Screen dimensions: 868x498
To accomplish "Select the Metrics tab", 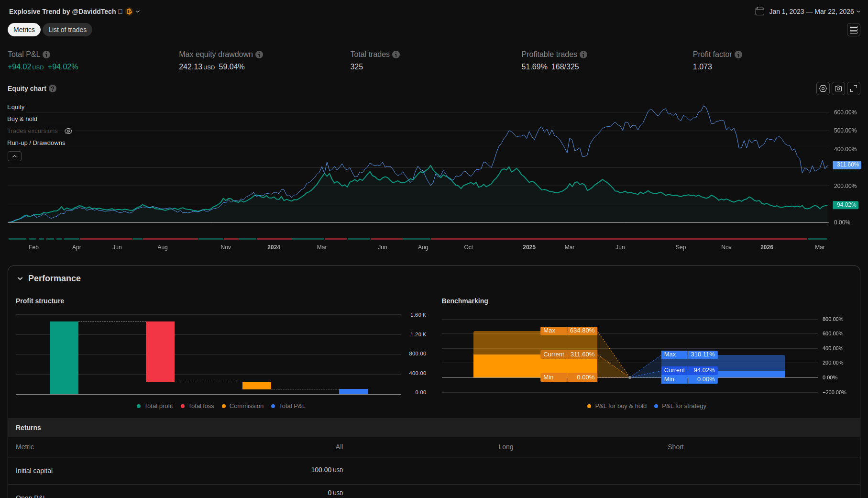I will (x=24, y=30).
